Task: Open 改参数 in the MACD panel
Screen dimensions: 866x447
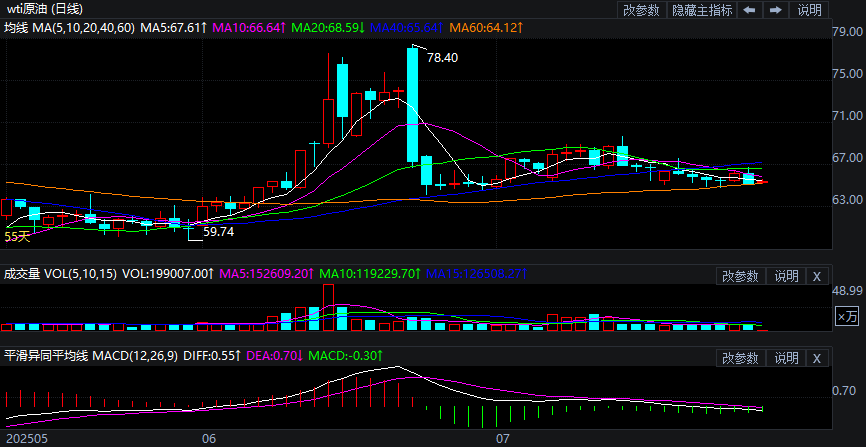Action: click(x=741, y=358)
